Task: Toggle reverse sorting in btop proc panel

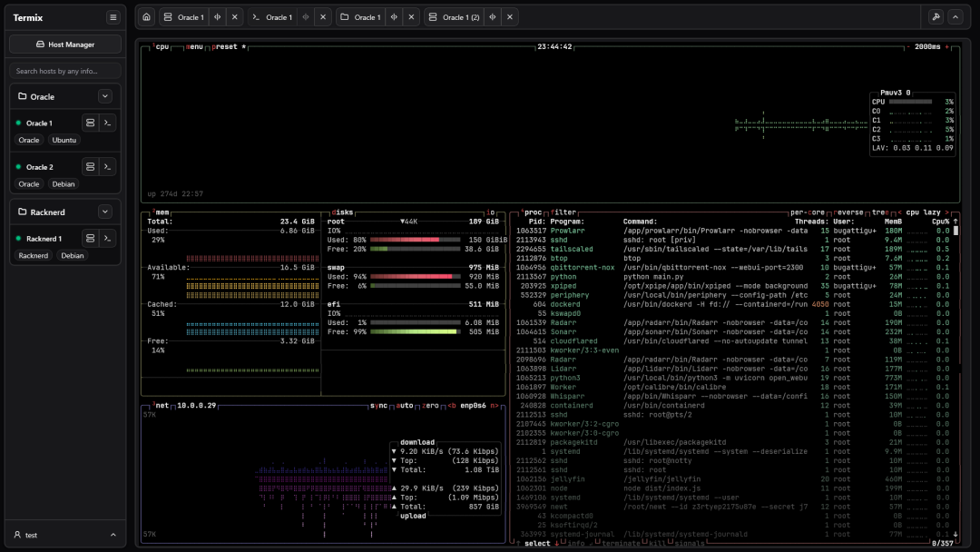Action: (849, 212)
